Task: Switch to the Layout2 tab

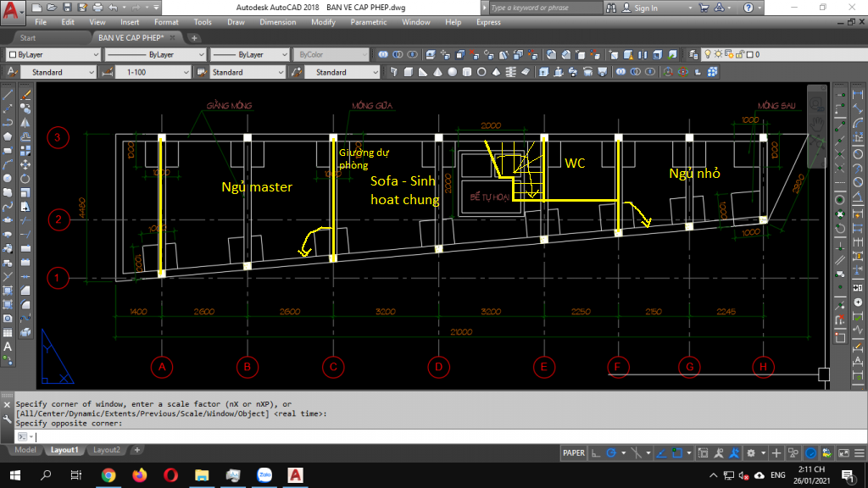Action: pyautogui.click(x=106, y=450)
